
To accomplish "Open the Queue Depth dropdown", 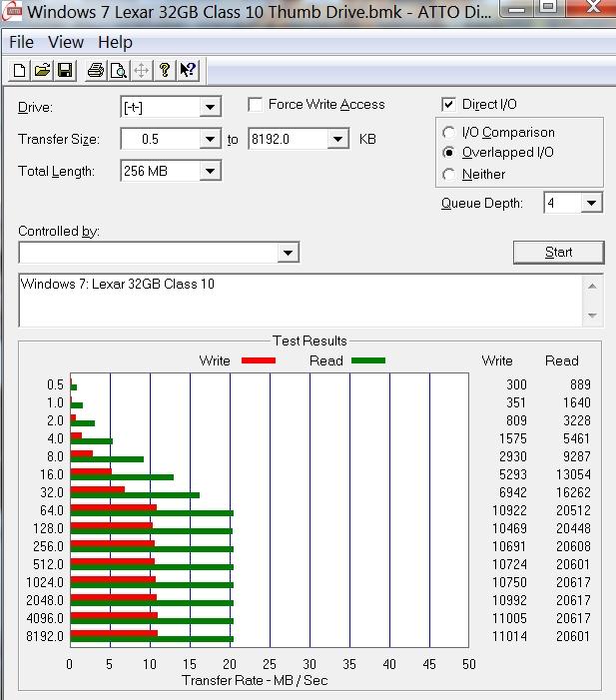I will [x=591, y=203].
